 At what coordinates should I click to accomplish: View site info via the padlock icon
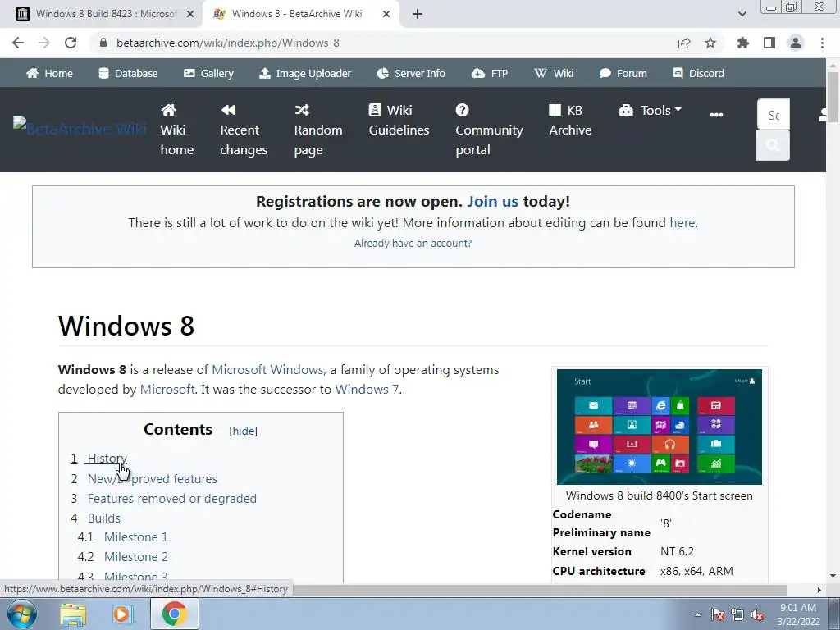click(x=103, y=43)
